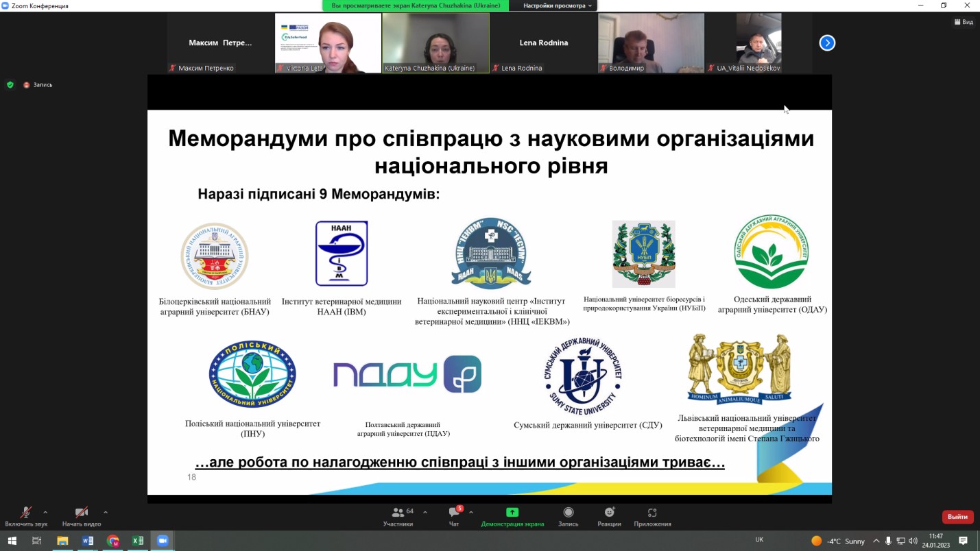
Task: Open the Windows Start menu
Action: point(12,541)
